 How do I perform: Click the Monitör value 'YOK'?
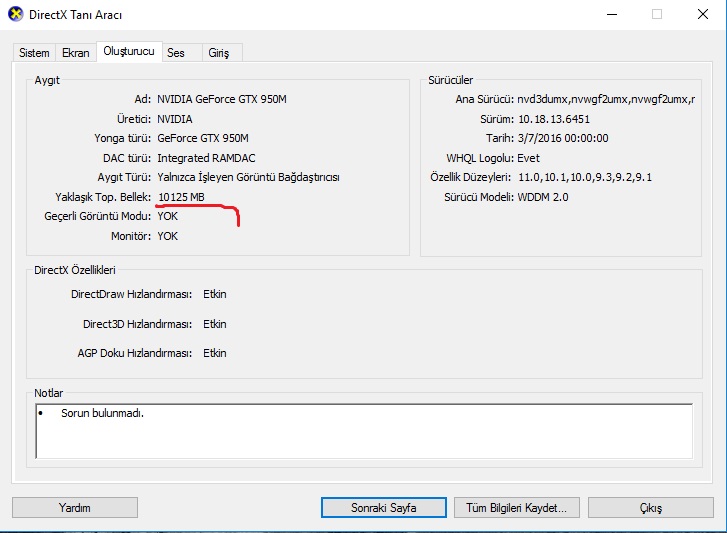167,236
